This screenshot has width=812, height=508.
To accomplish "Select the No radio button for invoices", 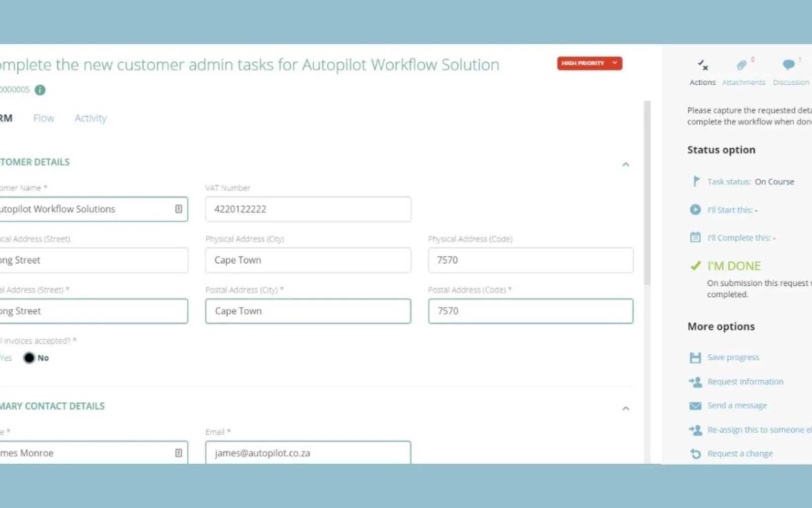I will pos(29,358).
